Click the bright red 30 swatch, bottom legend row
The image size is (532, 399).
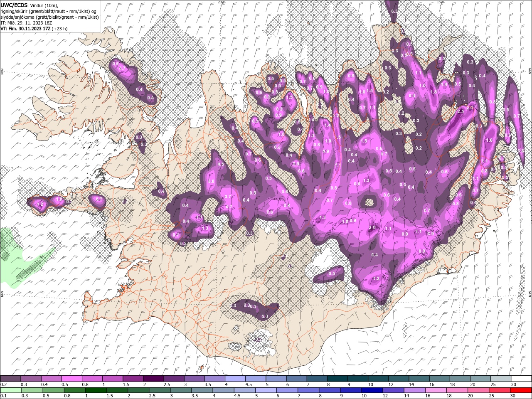[521, 390]
